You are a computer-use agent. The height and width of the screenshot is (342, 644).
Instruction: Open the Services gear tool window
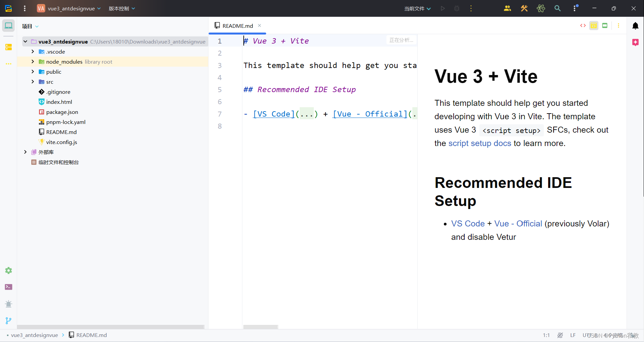coord(8,270)
